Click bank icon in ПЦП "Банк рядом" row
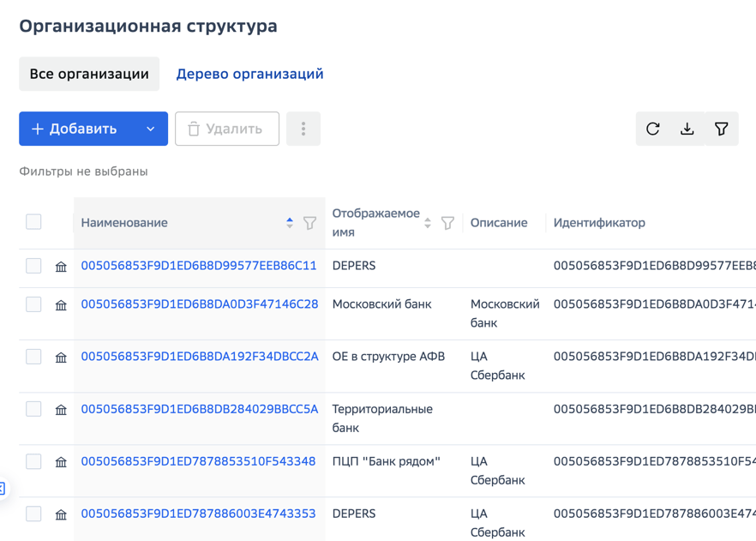Viewport: 756px width, 541px height. [61, 462]
